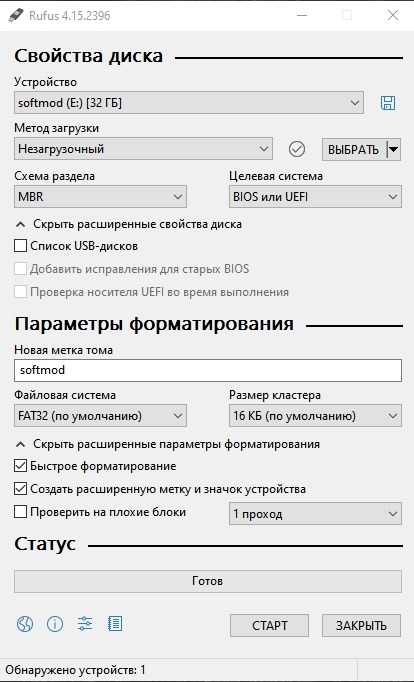Click the Rufus USB drive title icon
Screen dimensions: 414x682
[x=16, y=16]
